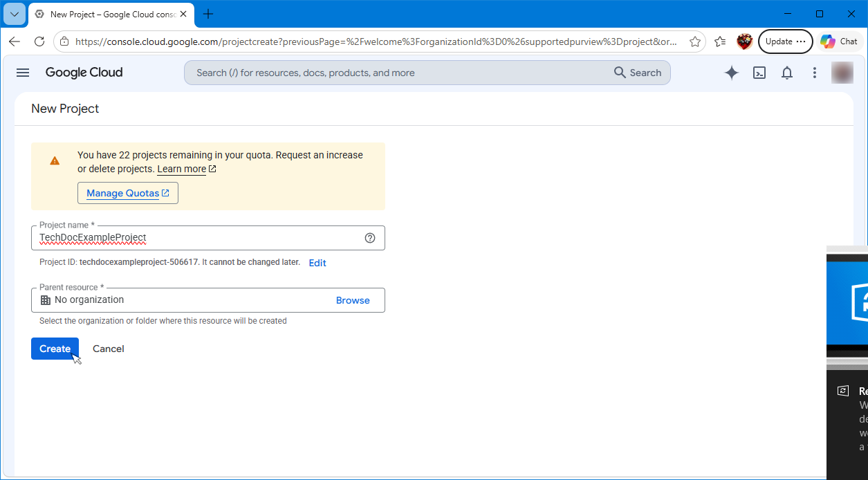Screen dimensions: 868x480
Task: Click the browser address bar URL
Action: click(x=376, y=41)
